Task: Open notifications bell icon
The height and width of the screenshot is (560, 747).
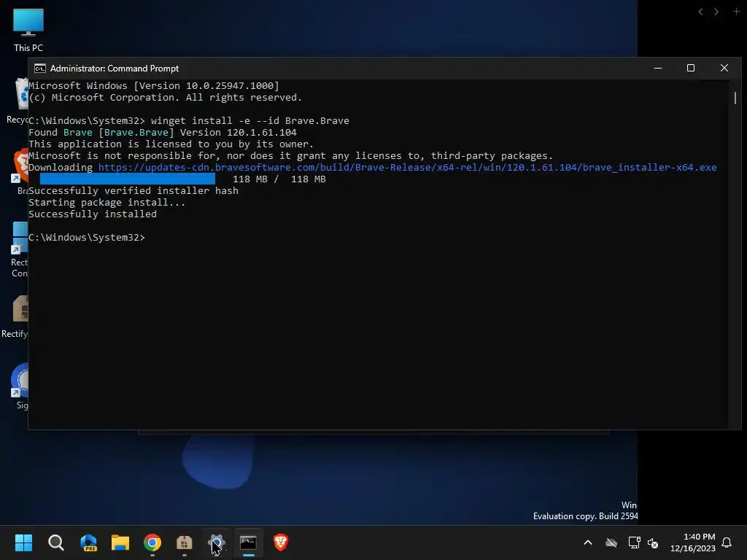Action: click(727, 542)
